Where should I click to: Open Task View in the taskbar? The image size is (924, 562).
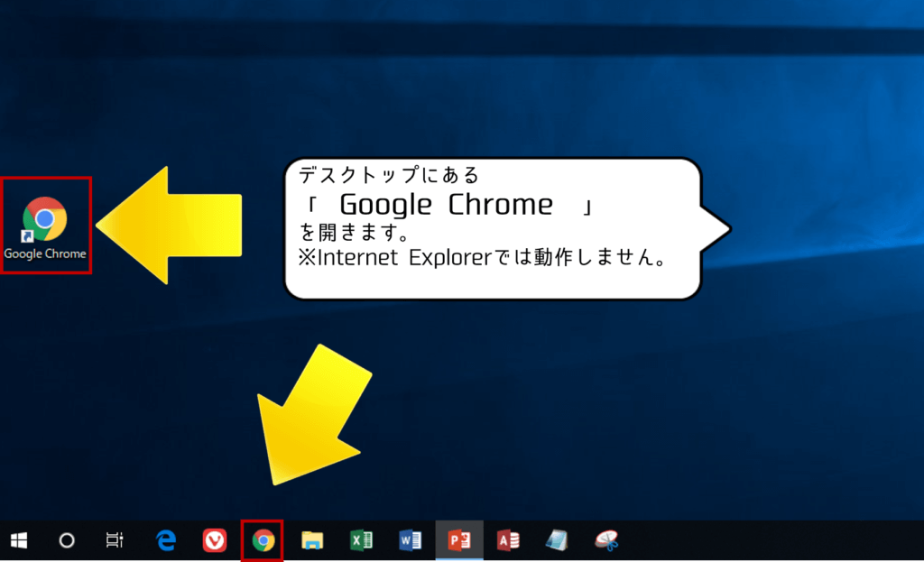115,540
